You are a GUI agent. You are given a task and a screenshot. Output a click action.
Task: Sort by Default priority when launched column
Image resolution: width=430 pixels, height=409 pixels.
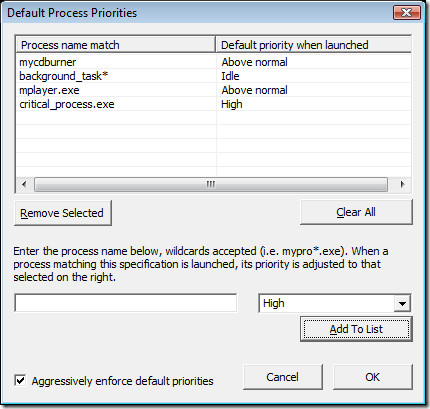(x=313, y=45)
